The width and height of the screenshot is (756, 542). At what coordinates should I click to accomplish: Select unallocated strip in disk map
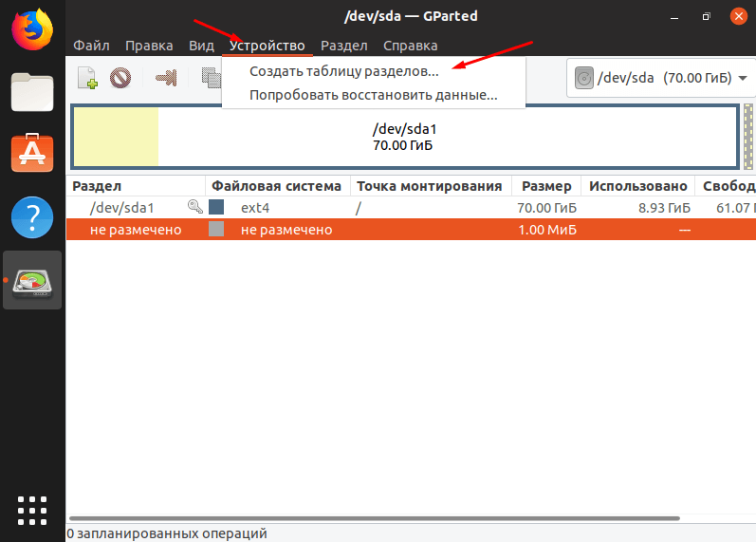[x=747, y=137]
